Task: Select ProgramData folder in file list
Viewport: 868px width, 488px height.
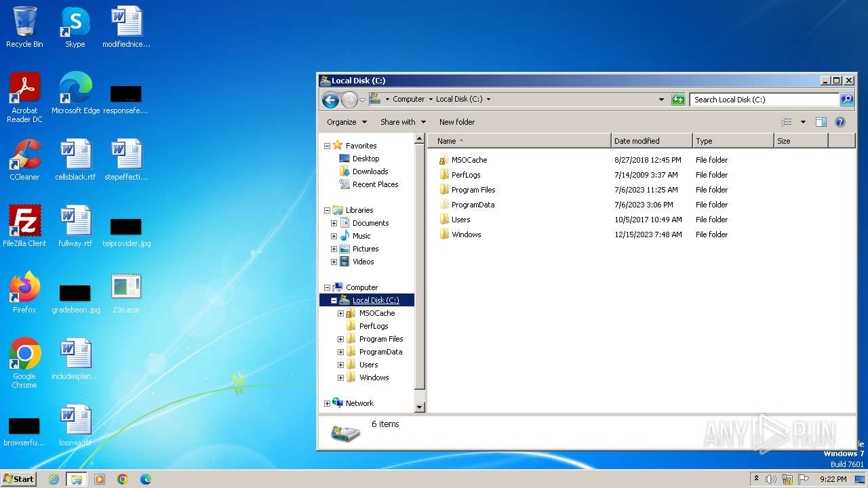Action: 473,205
